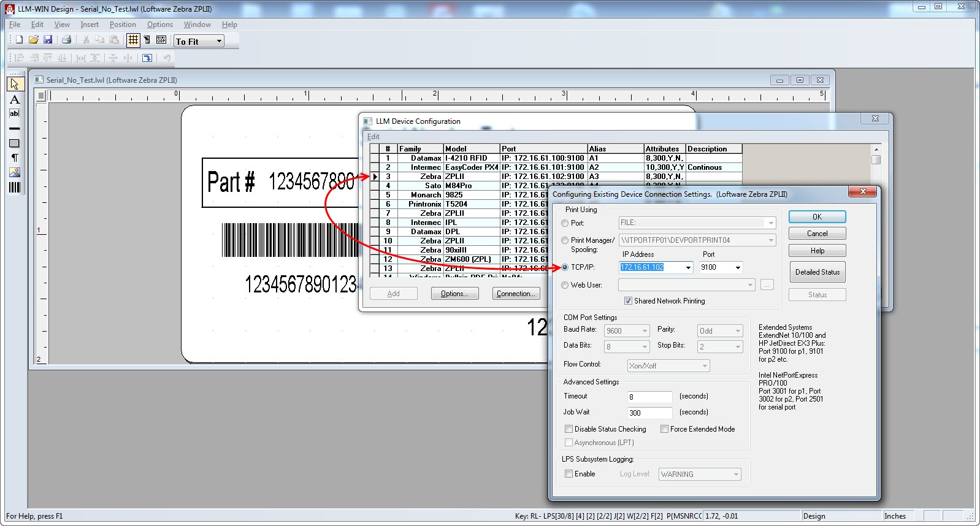Check the Force Extended Mode box
Image resolution: width=980 pixels, height=526 pixels.
[664, 429]
